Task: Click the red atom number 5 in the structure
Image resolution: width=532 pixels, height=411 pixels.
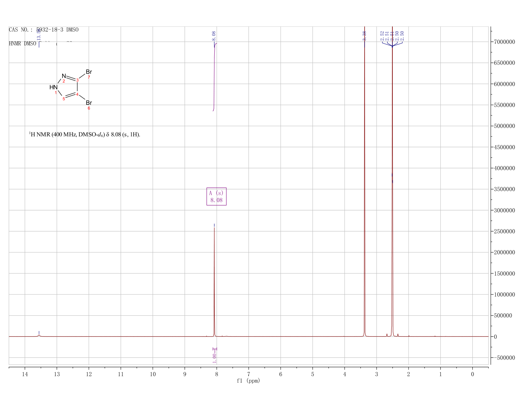Action: pos(64,99)
